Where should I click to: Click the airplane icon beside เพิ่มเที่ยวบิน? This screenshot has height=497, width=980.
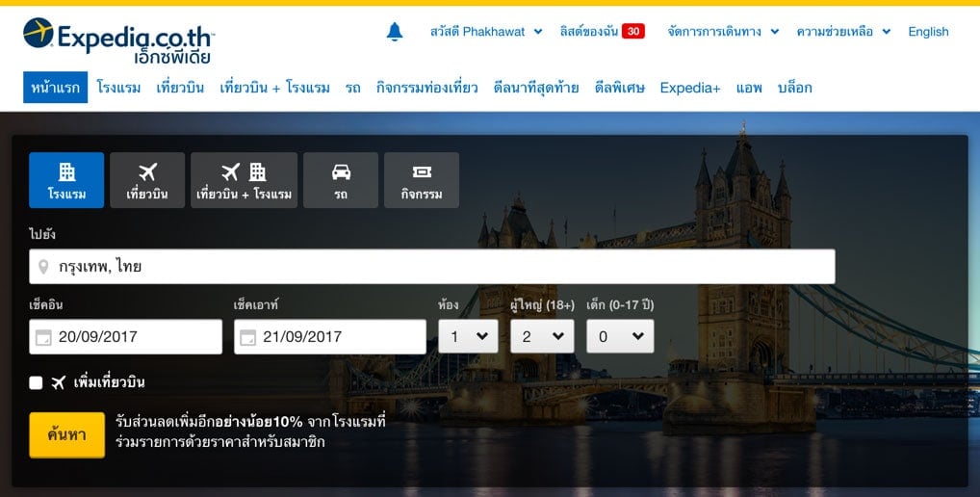[58, 382]
